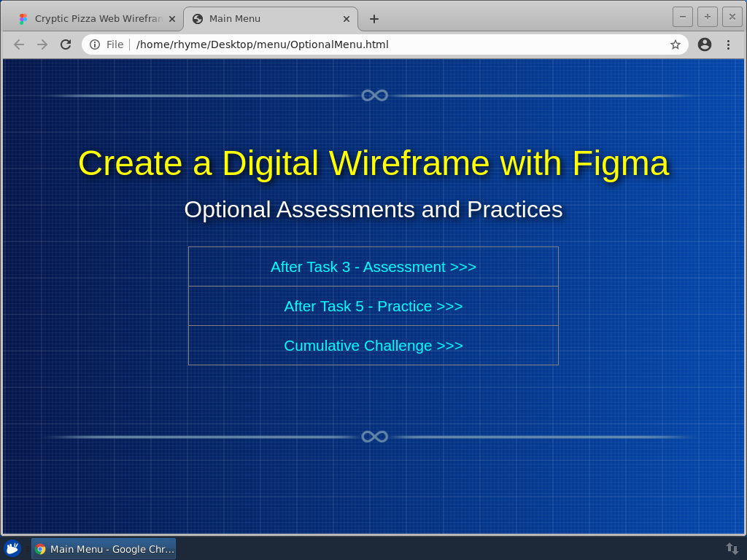Bookmark this page with the star icon
This screenshot has width=747, height=560.
[675, 44]
